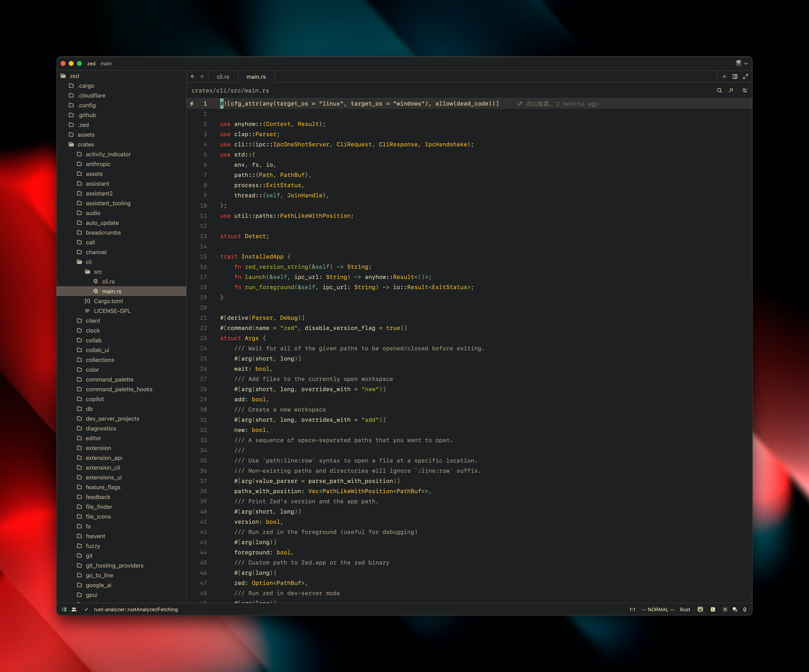Image resolution: width=809 pixels, height=672 pixels.
Task: Open Copilot icon in status bar
Action: coord(700,609)
